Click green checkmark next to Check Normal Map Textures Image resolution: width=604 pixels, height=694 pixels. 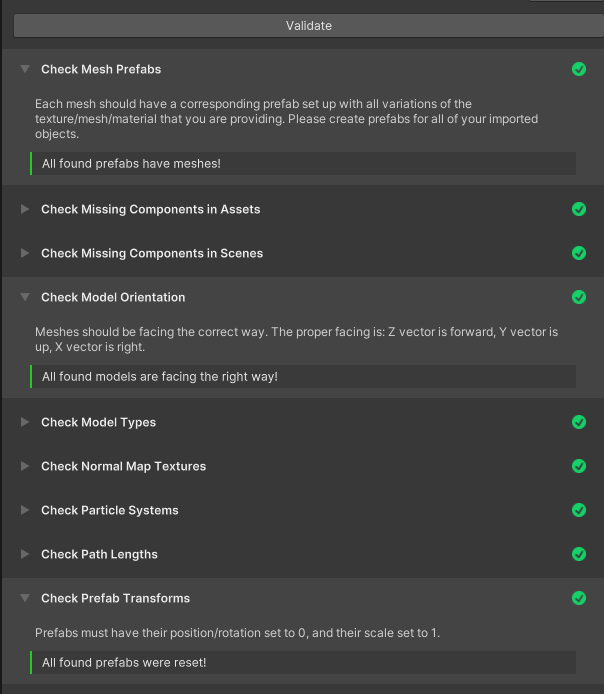click(x=578, y=466)
